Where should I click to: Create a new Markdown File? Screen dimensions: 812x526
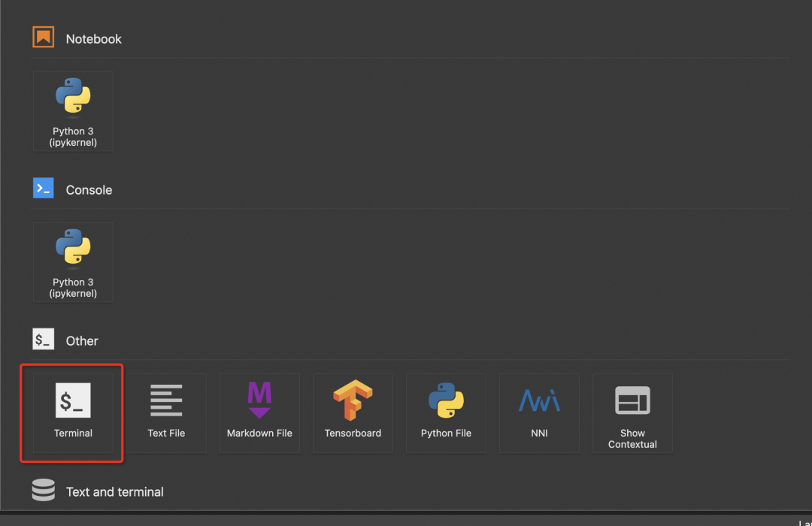[x=259, y=413]
